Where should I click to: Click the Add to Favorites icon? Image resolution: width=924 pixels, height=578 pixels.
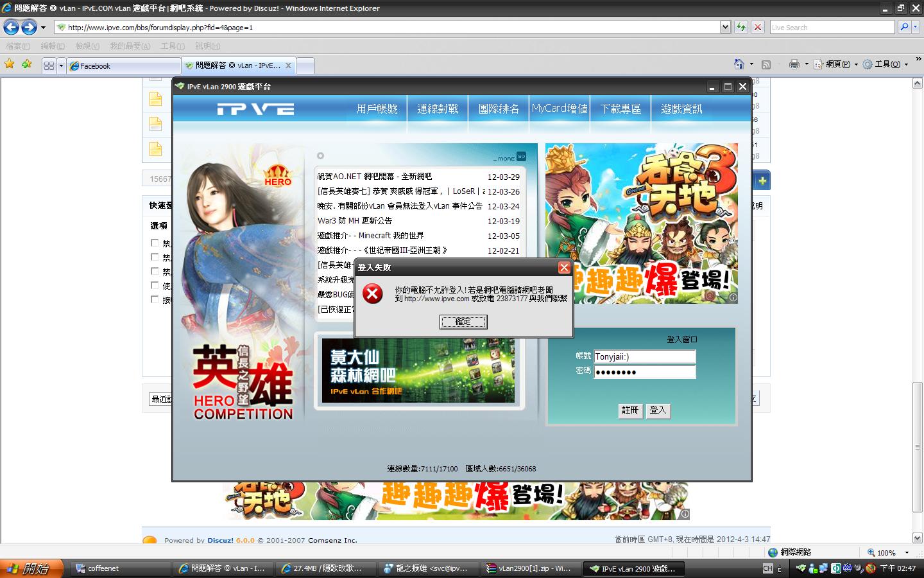[x=26, y=64]
